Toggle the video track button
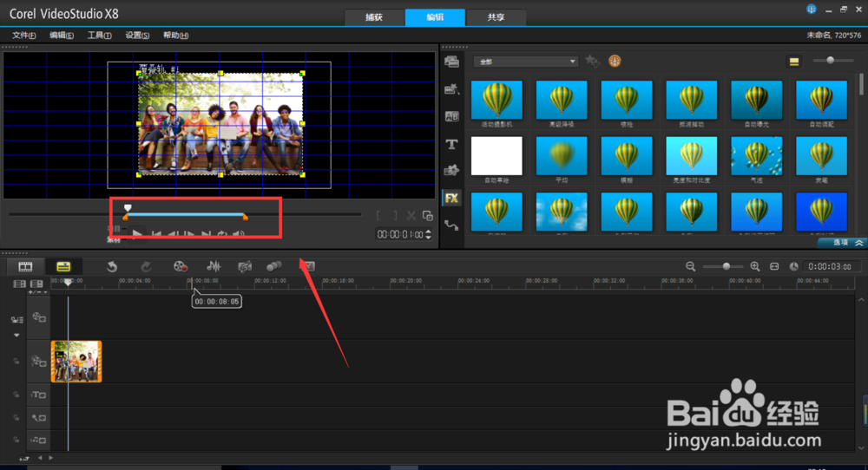 pos(39,317)
